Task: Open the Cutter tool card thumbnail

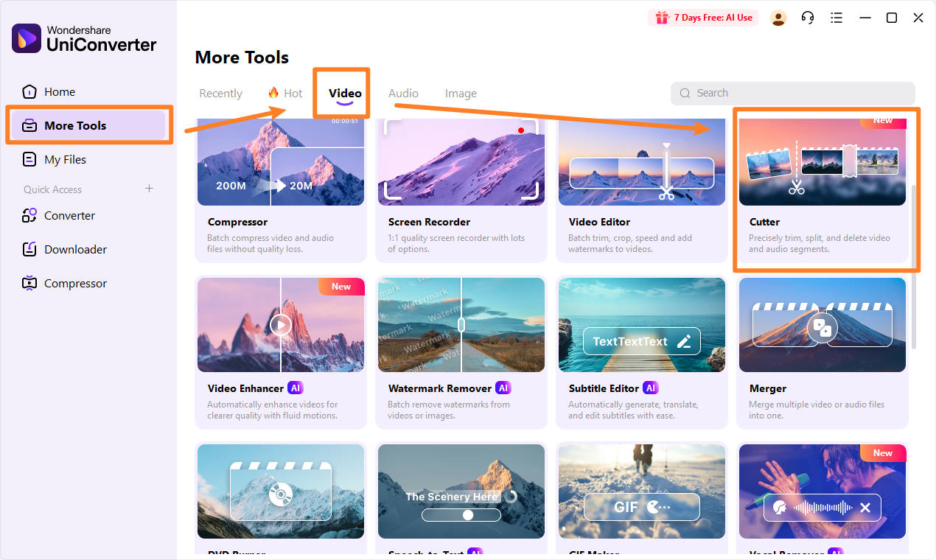Action: click(823, 162)
